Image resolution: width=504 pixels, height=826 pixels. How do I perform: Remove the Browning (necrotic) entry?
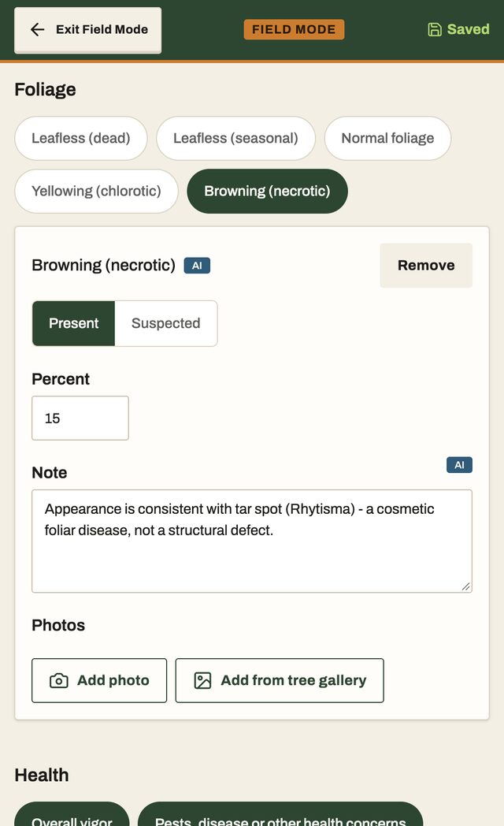pos(426,266)
